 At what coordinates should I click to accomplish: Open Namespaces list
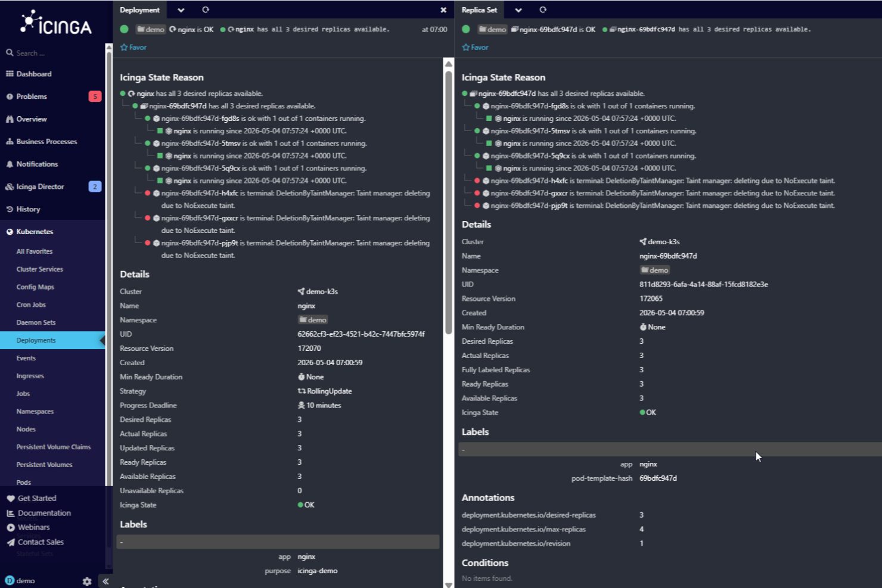coord(35,412)
